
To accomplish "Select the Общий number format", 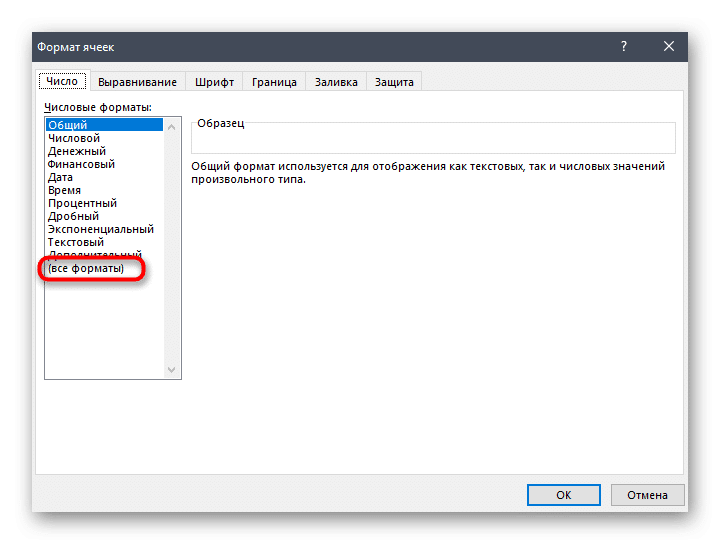I will (104, 125).
